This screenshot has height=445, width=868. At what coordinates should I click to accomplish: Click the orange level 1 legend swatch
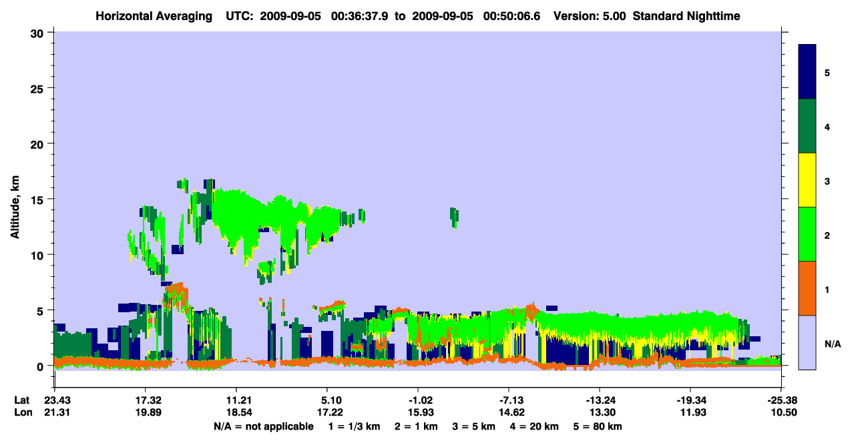[807, 288]
